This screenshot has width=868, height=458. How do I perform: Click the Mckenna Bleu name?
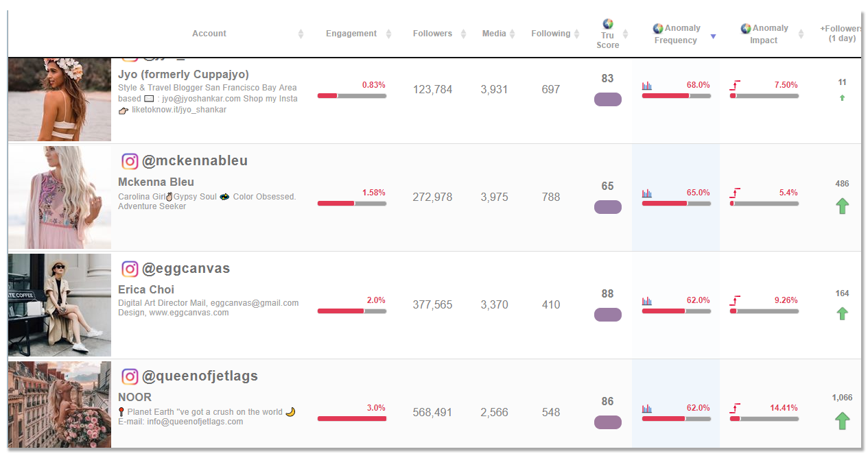tap(156, 182)
